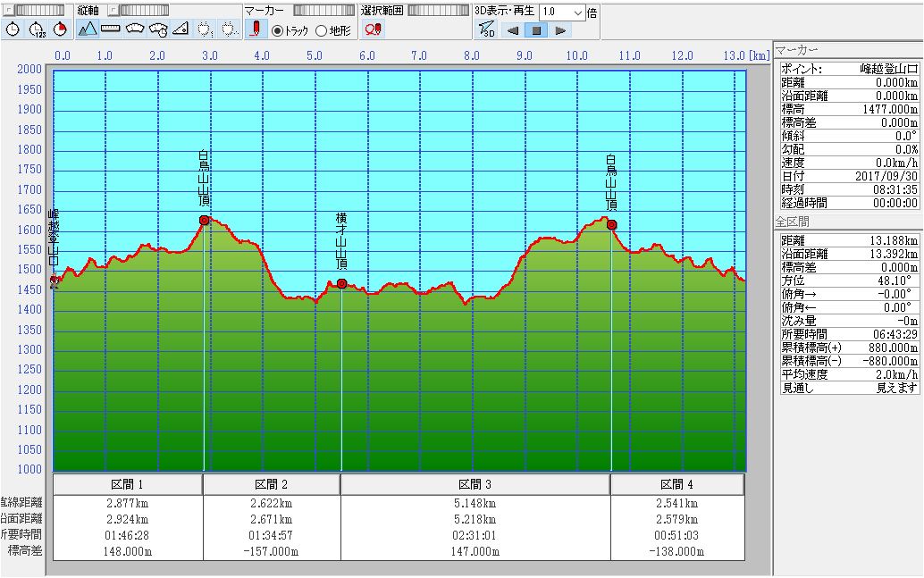
Task: Select the 区間 4 section header
Action: click(677, 485)
